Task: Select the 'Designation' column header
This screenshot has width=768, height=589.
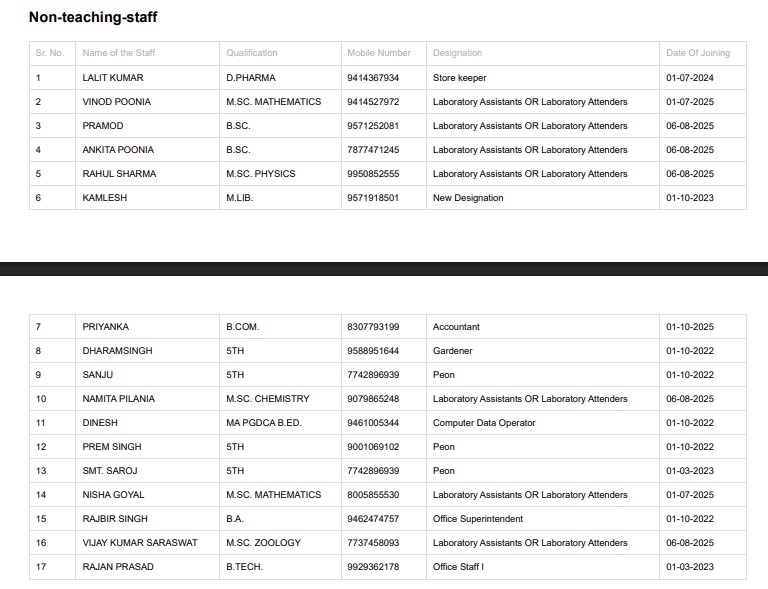Action: [x=457, y=53]
